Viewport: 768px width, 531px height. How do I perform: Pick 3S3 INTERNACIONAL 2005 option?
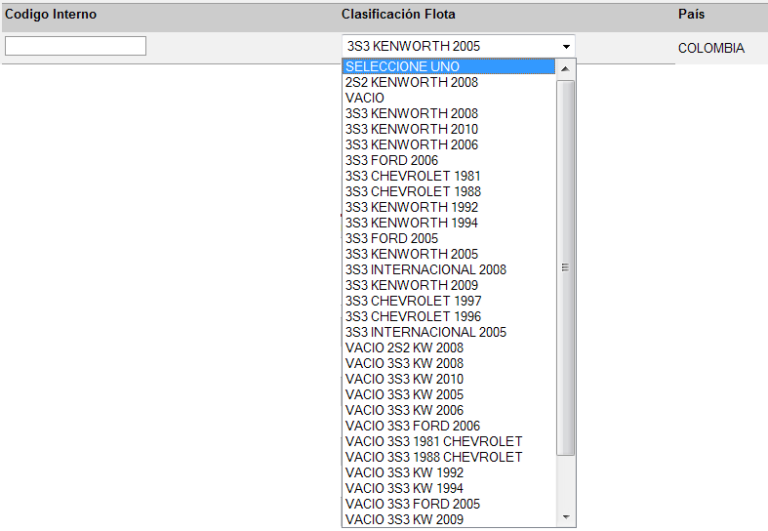(425, 332)
